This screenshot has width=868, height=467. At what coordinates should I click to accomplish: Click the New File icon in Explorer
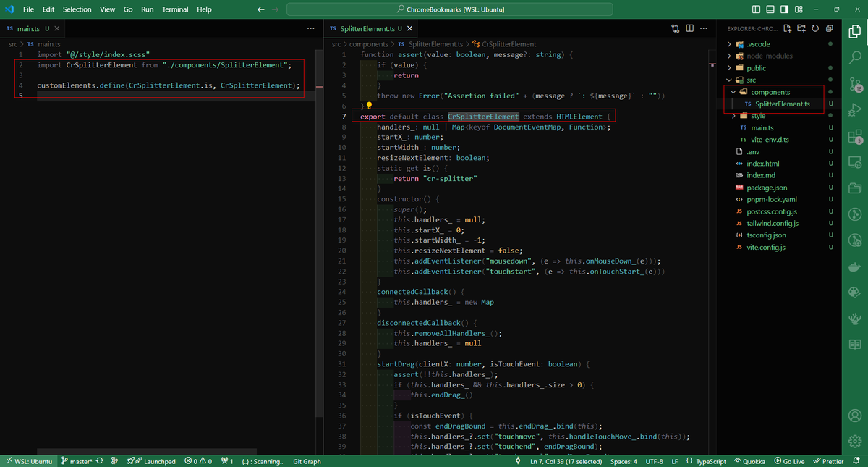787,29
